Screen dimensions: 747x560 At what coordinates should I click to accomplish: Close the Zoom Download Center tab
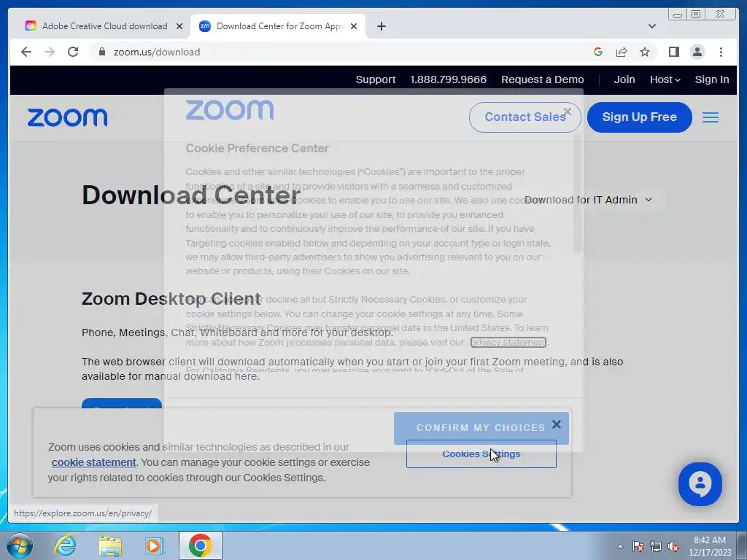click(354, 26)
